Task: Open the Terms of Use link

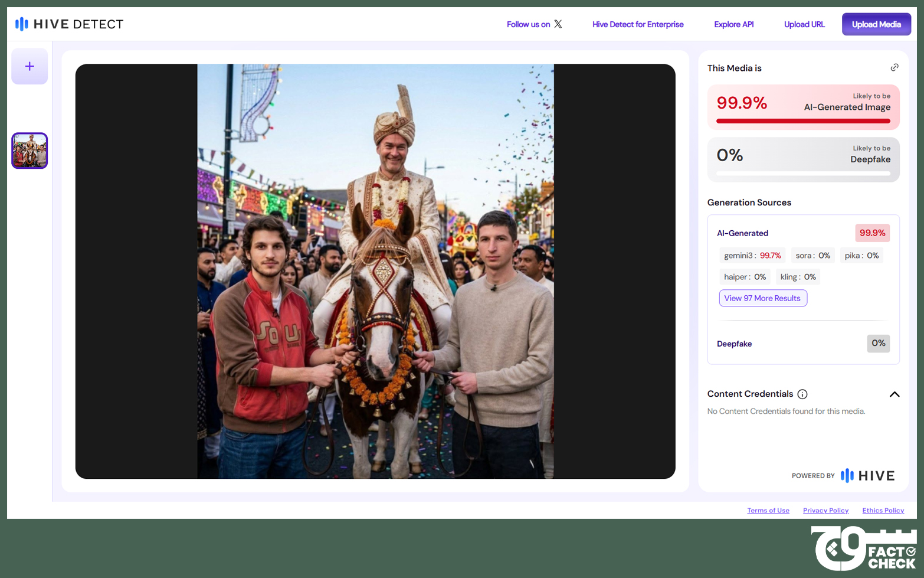Action: pos(768,511)
